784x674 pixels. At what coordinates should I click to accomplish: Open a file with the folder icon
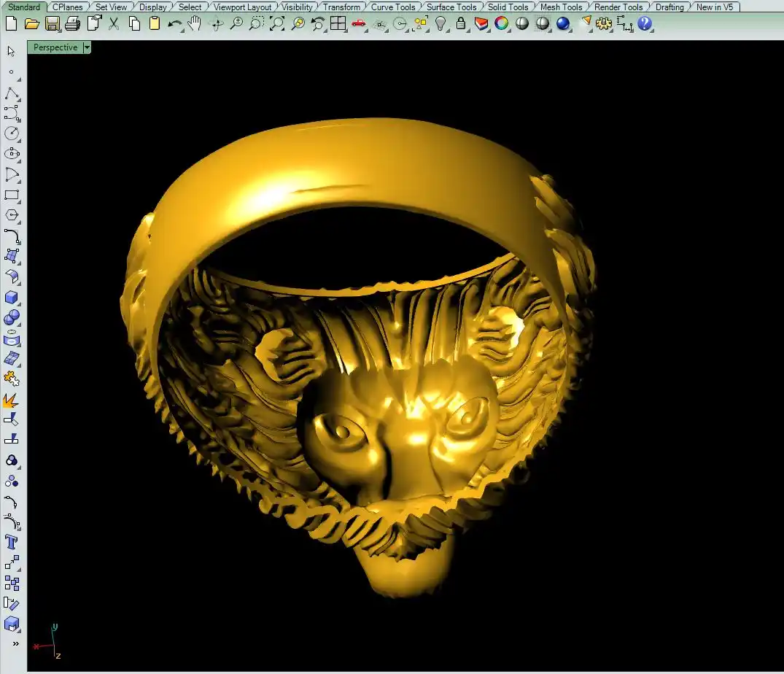point(31,23)
